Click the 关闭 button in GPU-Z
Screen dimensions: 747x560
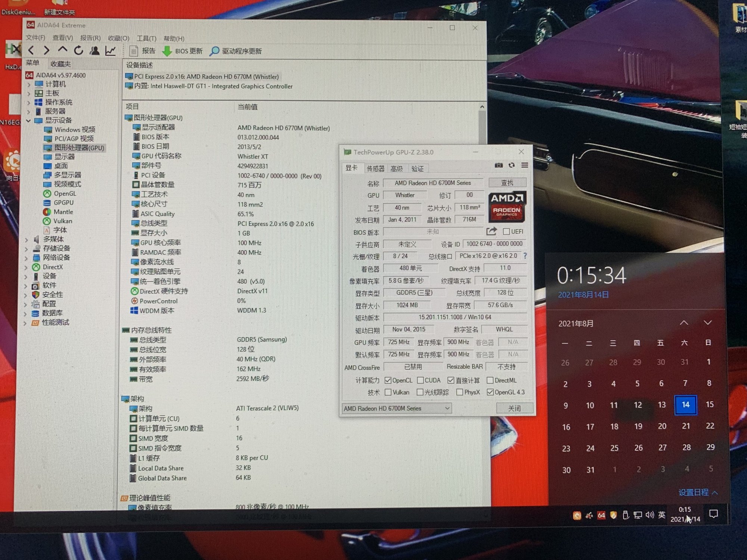[514, 408]
